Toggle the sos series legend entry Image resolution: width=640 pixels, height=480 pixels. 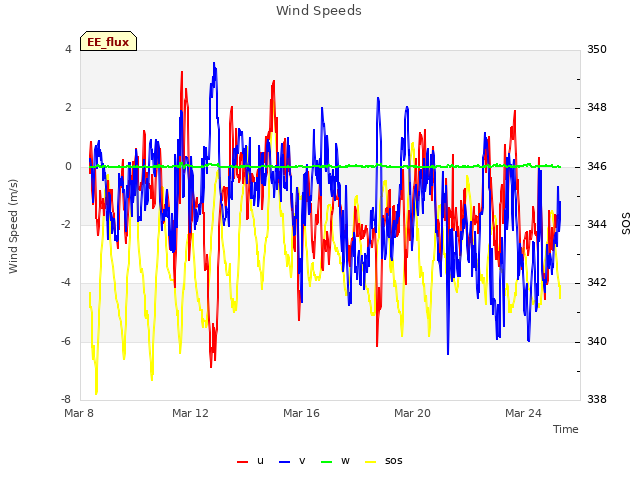point(383,461)
